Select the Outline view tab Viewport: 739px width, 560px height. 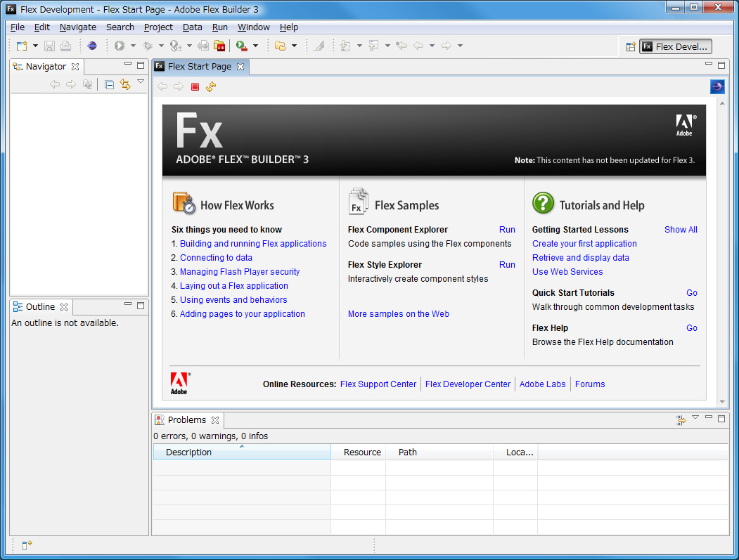coord(40,307)
